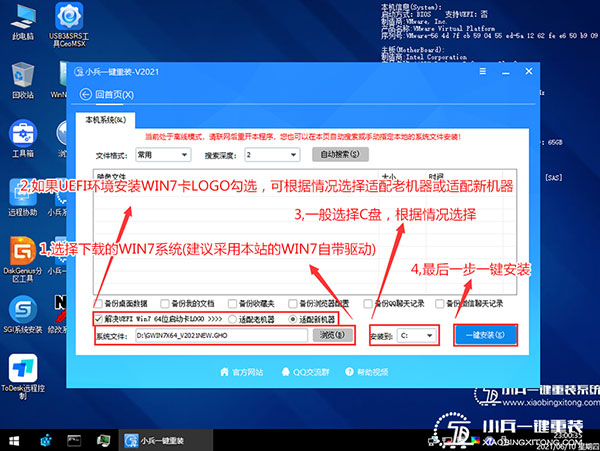Open the 帮助视频 help link
This screenshot has width=600, height=451.
[367, 372]
